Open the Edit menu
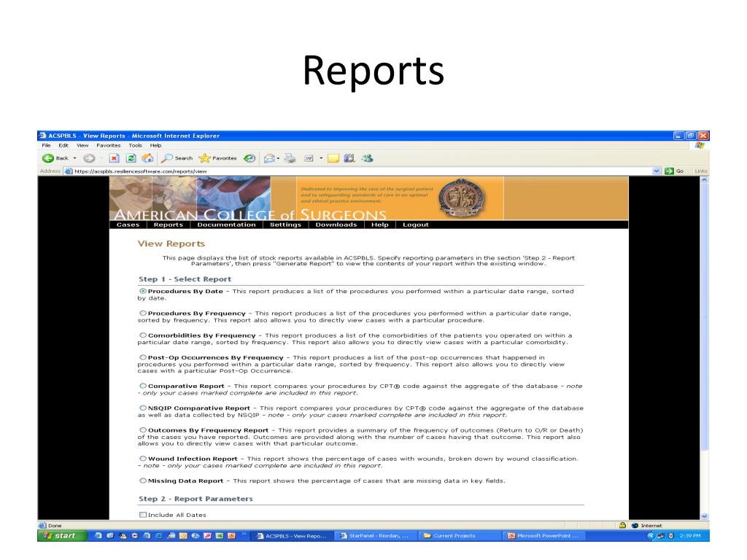Image resolution: width=747 pixels, height=560 pixels. point(63,145)
